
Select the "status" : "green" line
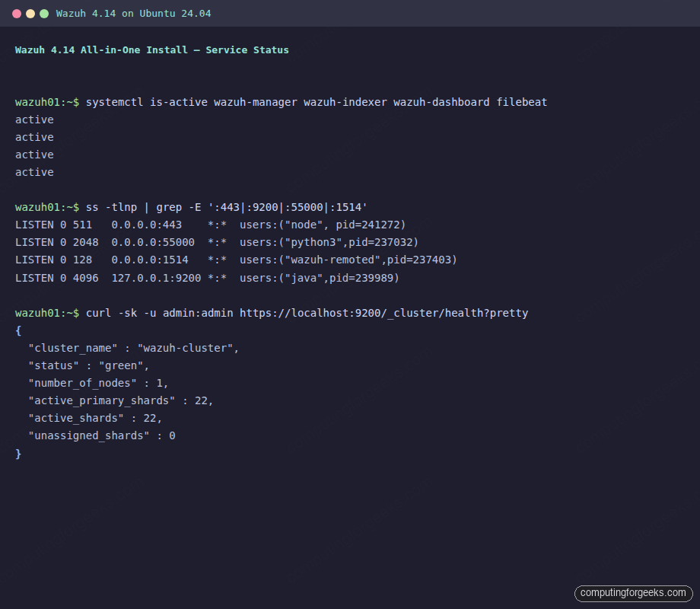point(88,365)
